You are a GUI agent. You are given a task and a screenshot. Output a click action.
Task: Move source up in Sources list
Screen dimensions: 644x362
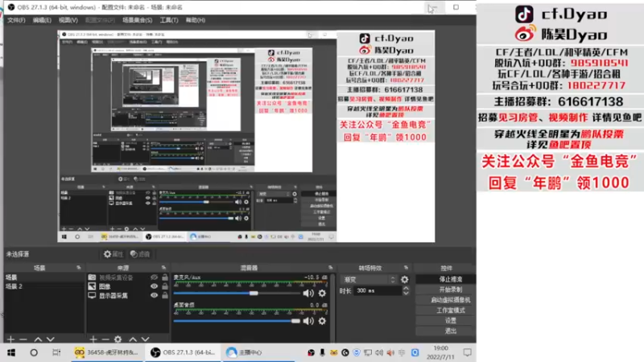133,339
